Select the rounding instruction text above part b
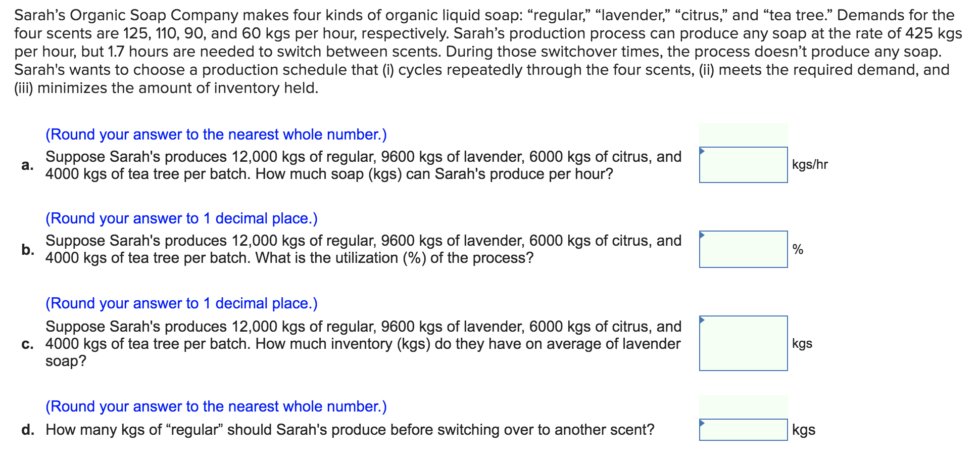The height and width of the screenshot is (454, 980). (x=181, y=218)
